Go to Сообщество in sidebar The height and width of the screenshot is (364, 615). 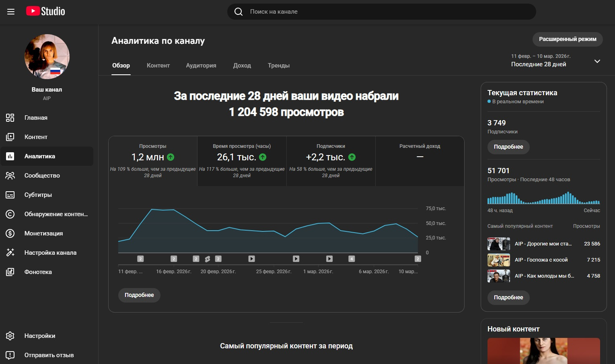pos(42,176)
